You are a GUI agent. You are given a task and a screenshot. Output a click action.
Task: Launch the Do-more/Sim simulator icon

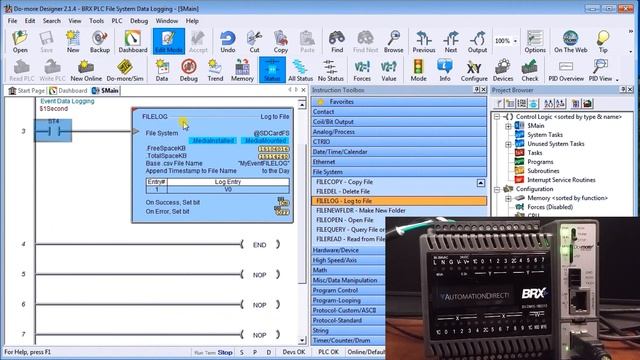(x=124, y=70)
